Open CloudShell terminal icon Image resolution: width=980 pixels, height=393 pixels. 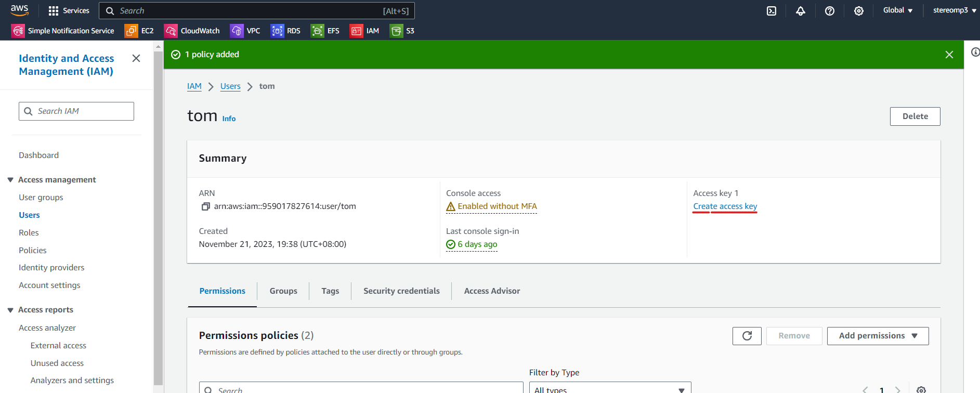pos(772,11)
